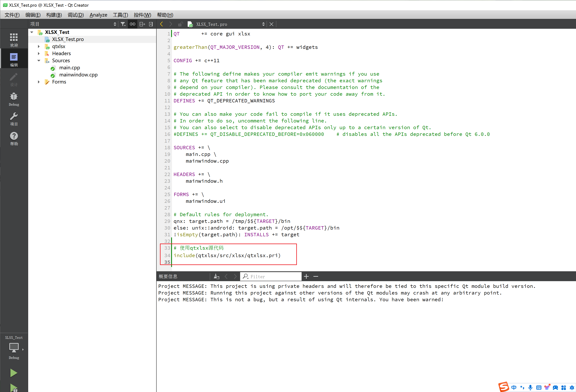
Task: Select mainwindow.cpp in Sources
Action: tap(78, 75)
